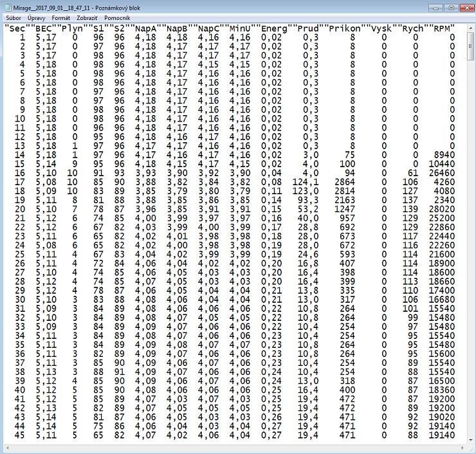This screenshot has width=476, height=454.
Task: Click the "Prikon" column header text
Action: (345, 28)
